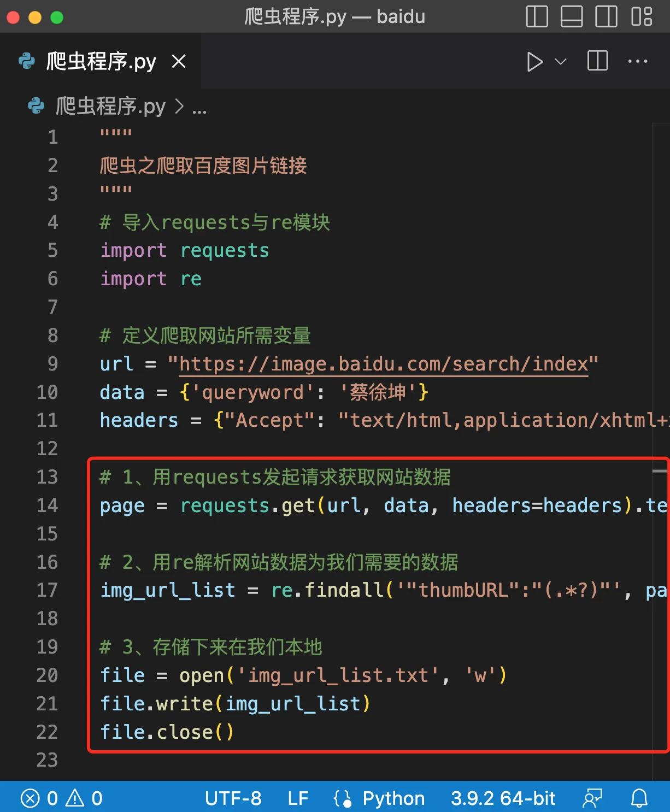The height and width of the screenshot is (812, 670).
Task: Select Python language mode
Action: 393,798
